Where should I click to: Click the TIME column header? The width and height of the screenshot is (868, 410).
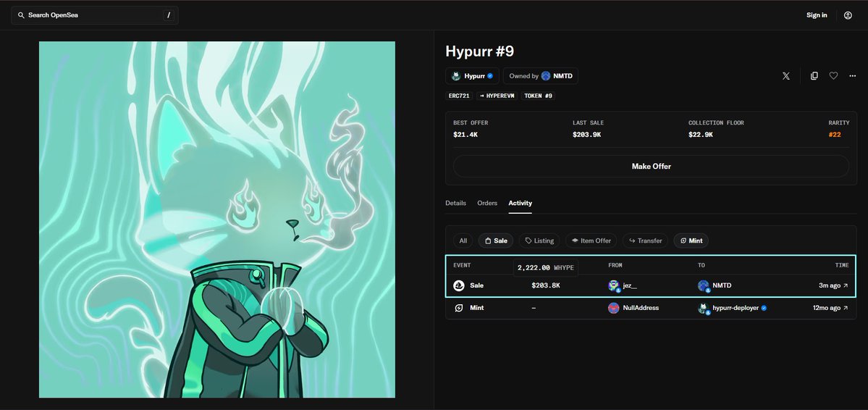pos(842,265)
